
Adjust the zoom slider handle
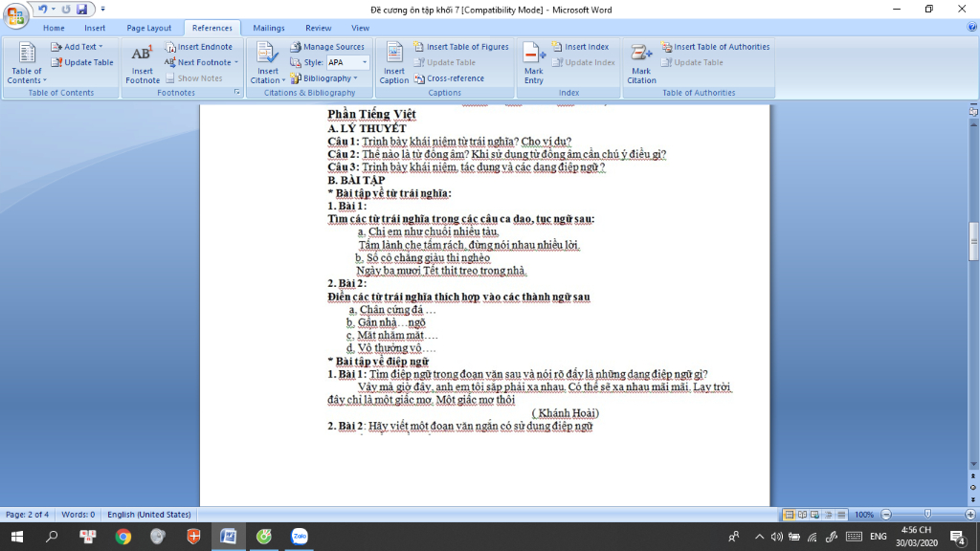tap(927, 514)
